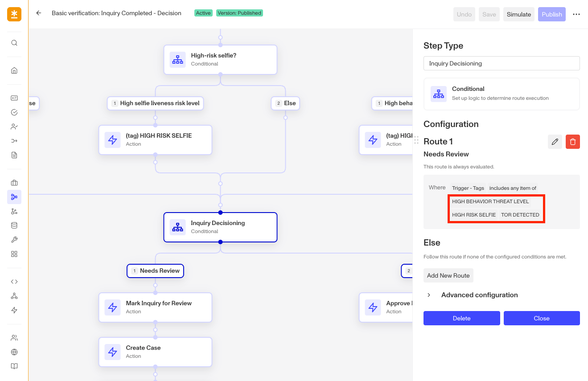Open the lightning bolt icon in sidebar
The image size is (588, 381).
click(14, 310)
